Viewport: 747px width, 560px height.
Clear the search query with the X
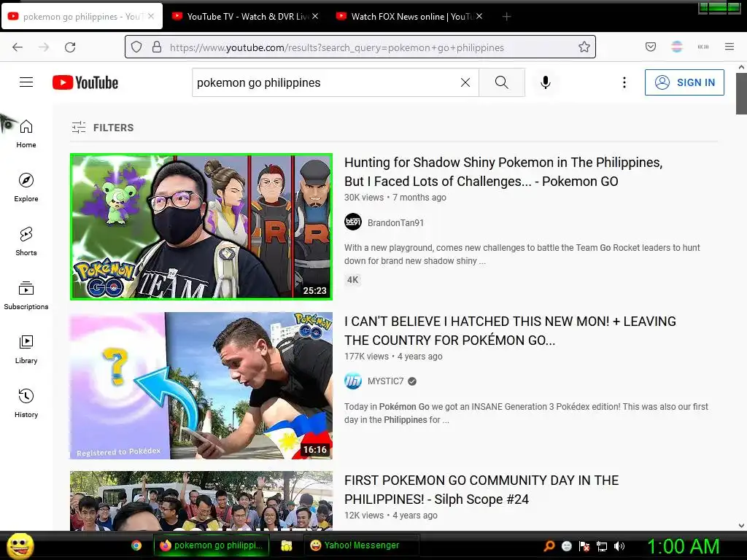pyautogui.click(x=465, y=82)
